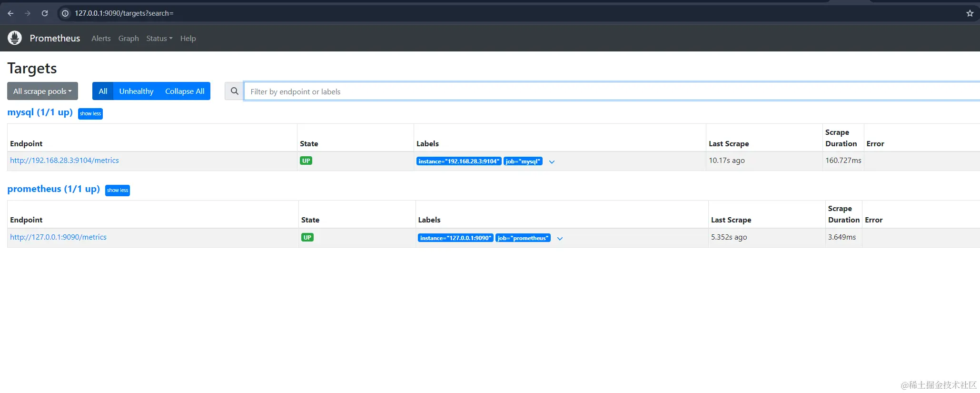
Task: Click the Prometheus brand title
Action: (x=55, y=38)
